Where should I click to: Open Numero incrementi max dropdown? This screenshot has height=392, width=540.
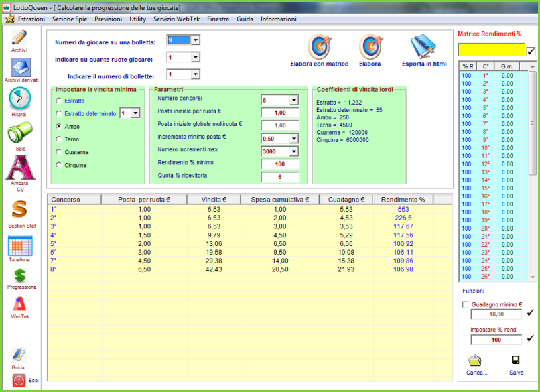click(293, 151)
